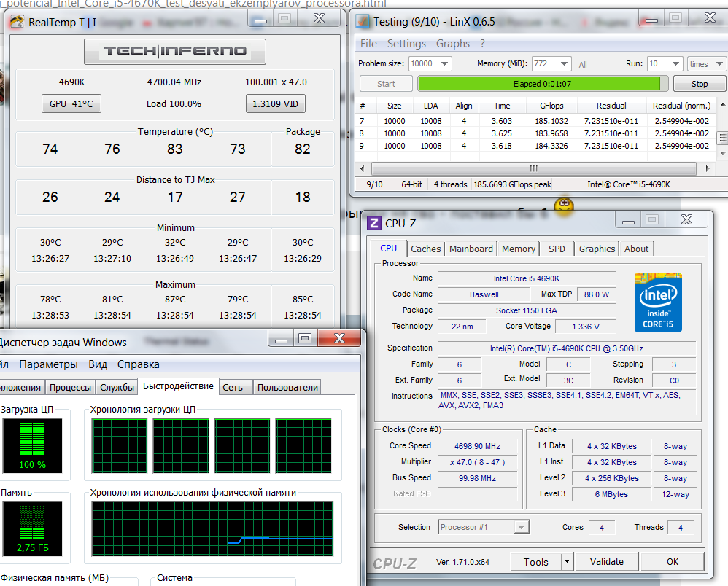The width and height of the screenshot is (728, 586).
Task: Open the File menu in LinX
Action: tap(368, 44)
